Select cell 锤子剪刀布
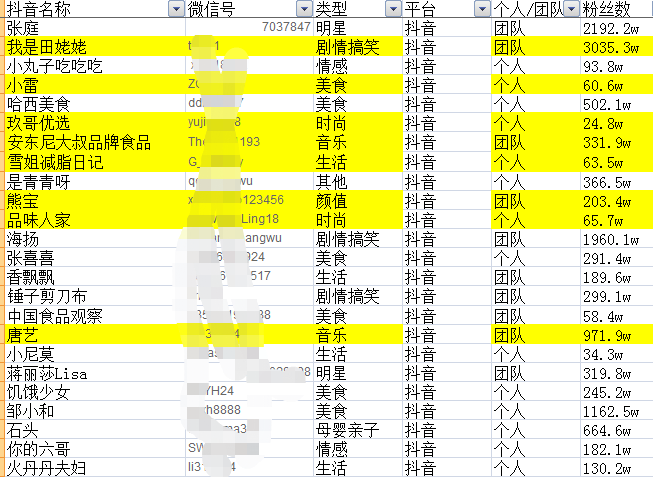 pos(95,296)
